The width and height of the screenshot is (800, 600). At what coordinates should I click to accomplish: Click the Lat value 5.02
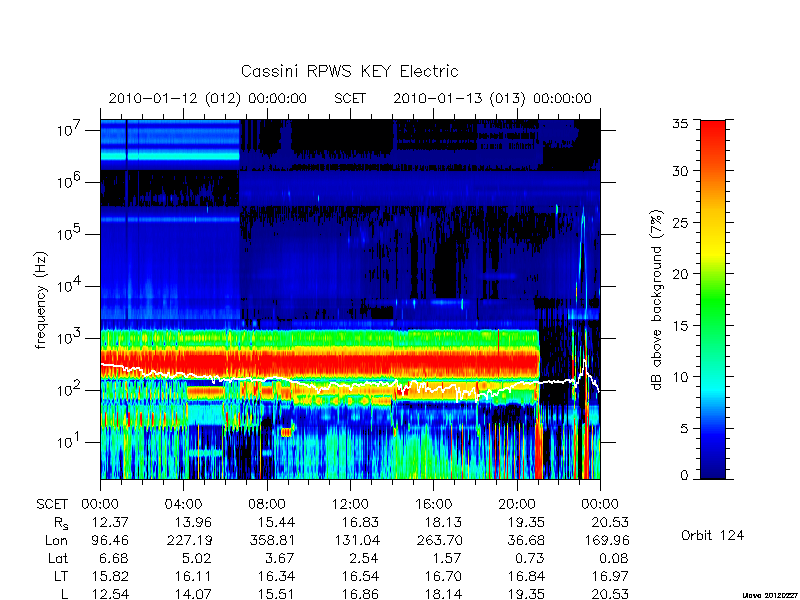coord(197,559)
